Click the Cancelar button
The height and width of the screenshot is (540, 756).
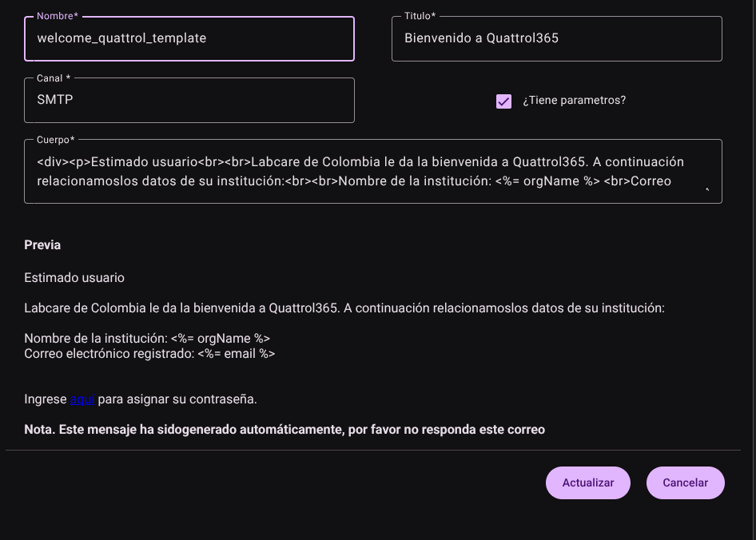click(685, 482)
